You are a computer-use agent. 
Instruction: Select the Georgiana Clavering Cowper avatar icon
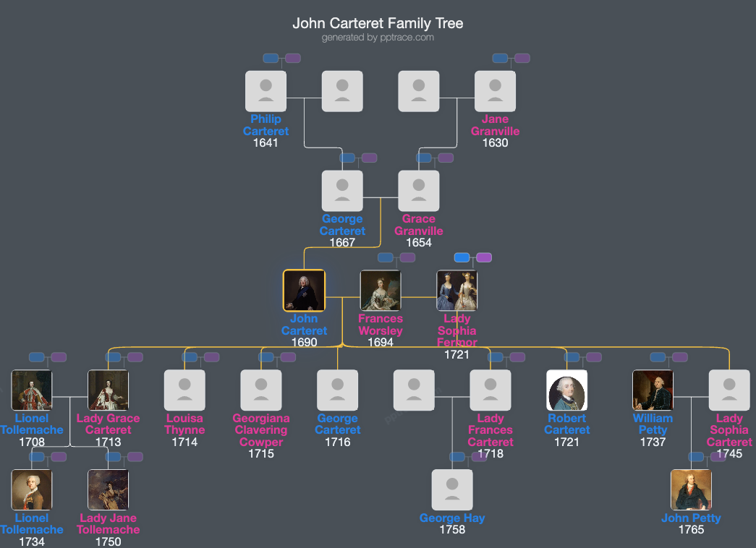click(x=261, y=390)
